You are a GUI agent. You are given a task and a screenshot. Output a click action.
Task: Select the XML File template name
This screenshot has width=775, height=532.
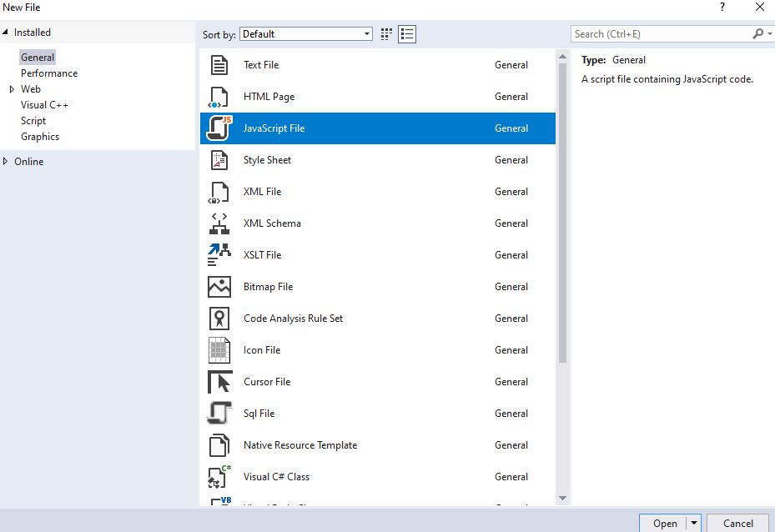[263, 192]
